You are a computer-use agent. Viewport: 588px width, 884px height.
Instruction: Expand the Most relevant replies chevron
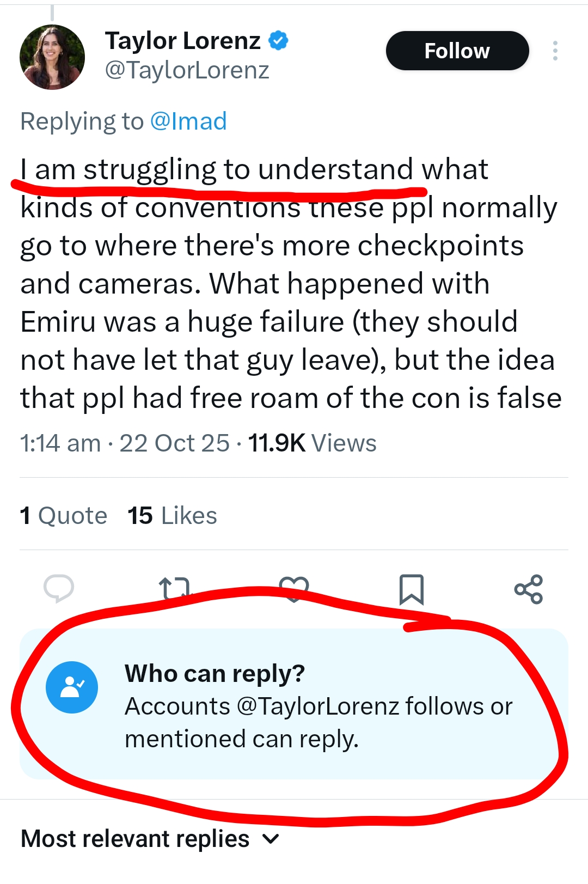tap(271, 839)
